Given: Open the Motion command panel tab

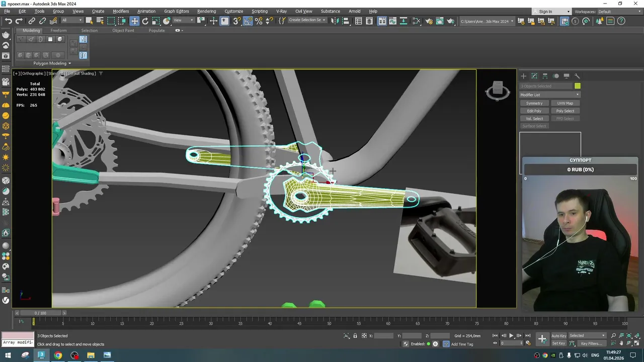Looking at the screenshot, I should click(x=556, y=76).
